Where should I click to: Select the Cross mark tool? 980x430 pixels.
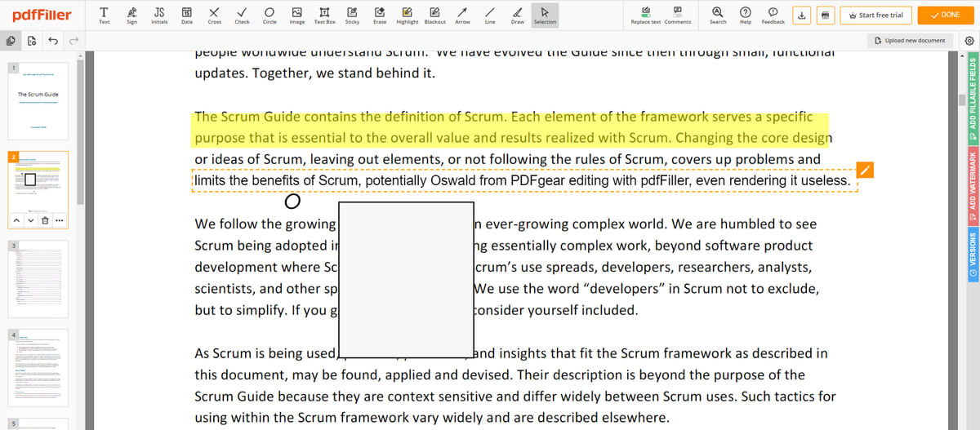214,15
